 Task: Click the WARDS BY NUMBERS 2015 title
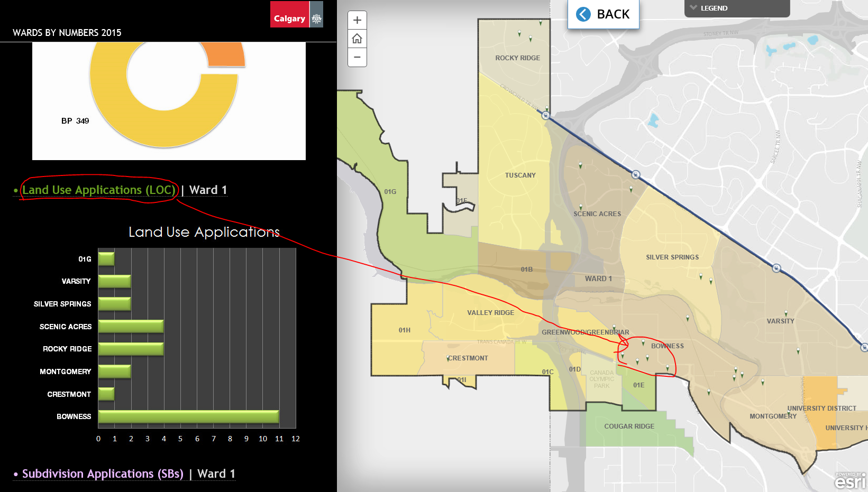pyautogui.click(x=67, y=33)
